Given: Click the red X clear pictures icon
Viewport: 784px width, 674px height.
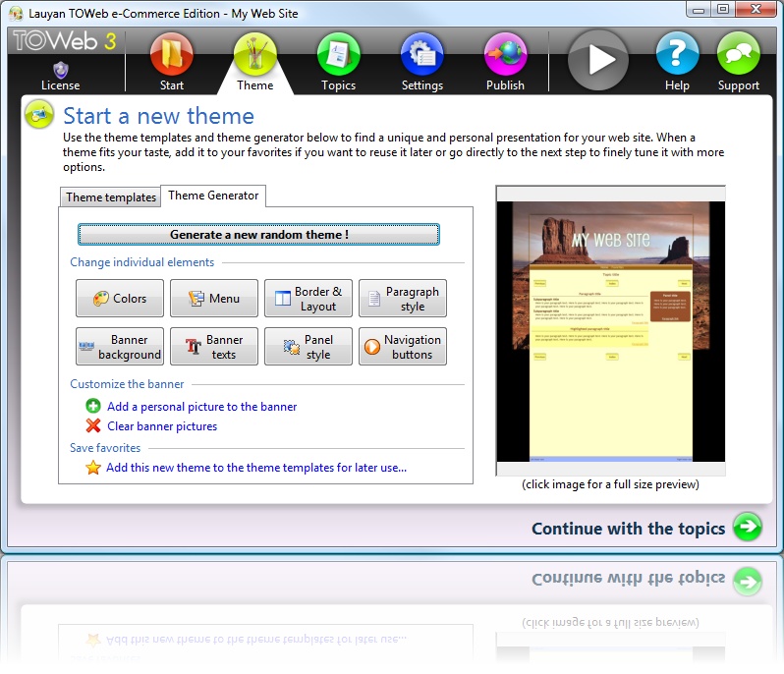Looking at the screenshot, I should point(93,425).
